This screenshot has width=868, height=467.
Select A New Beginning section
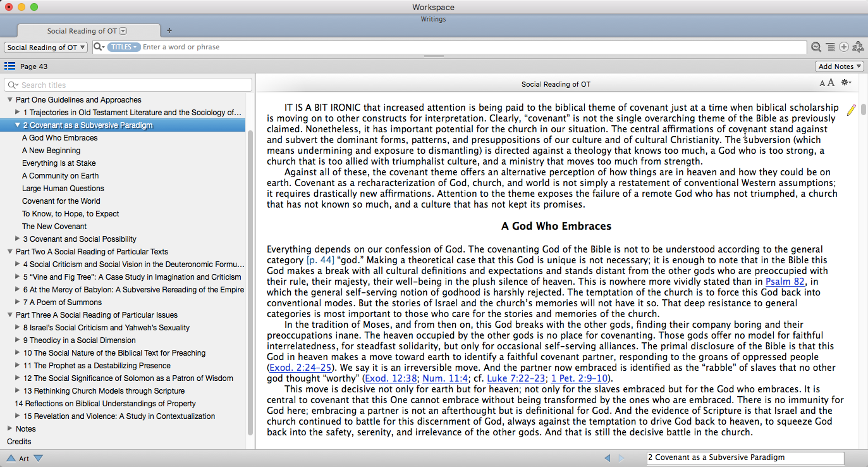(51, 151)
